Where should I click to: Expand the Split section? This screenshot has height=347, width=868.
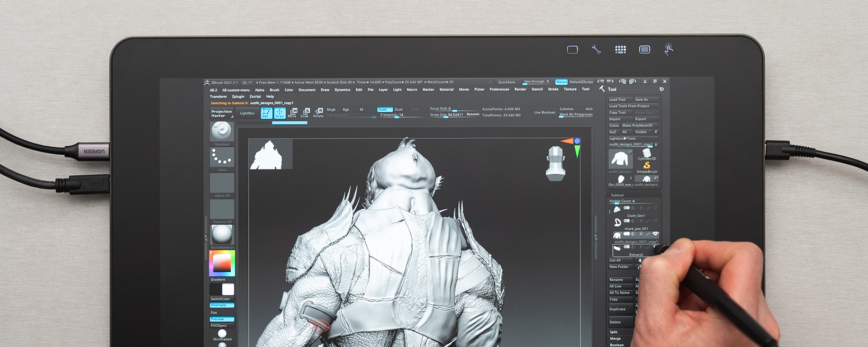[x=613, y=332]
